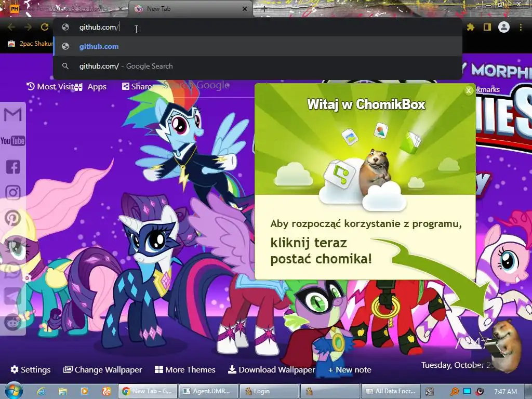Click the blue monitor tray icon
Screen dimensions: 532x399
coord(467,392)
